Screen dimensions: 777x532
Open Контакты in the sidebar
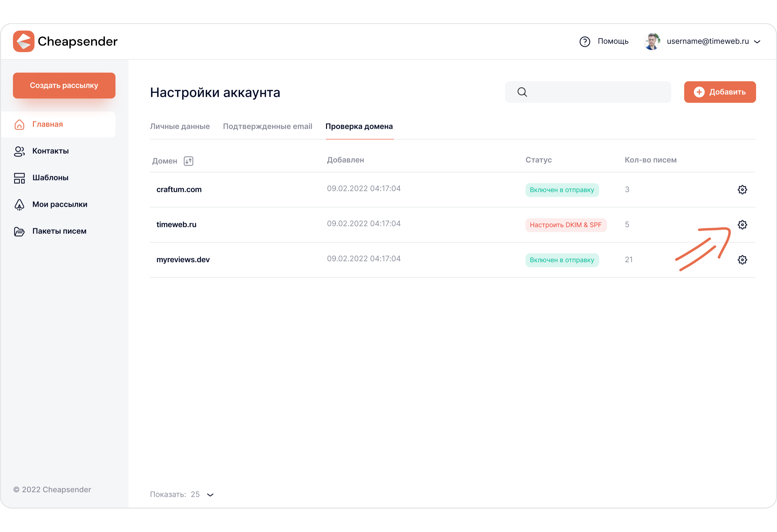click(x=50, y=151)
